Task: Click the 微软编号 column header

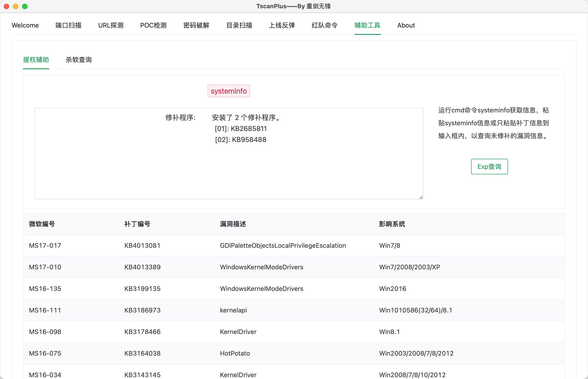Action: [x=42, y=224]
